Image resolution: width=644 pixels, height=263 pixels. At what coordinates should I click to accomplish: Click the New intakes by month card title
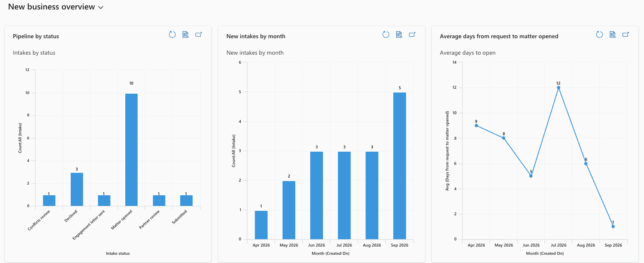(x=256, y=36)
